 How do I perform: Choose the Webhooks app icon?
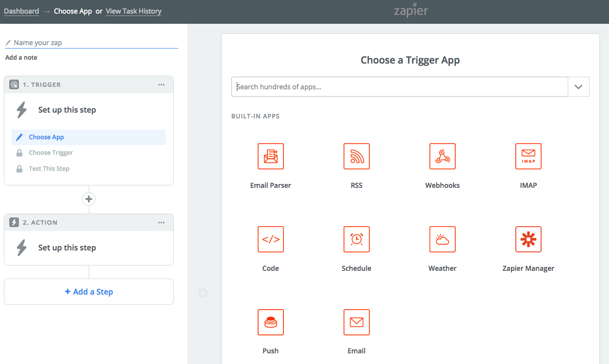point(443,156)
